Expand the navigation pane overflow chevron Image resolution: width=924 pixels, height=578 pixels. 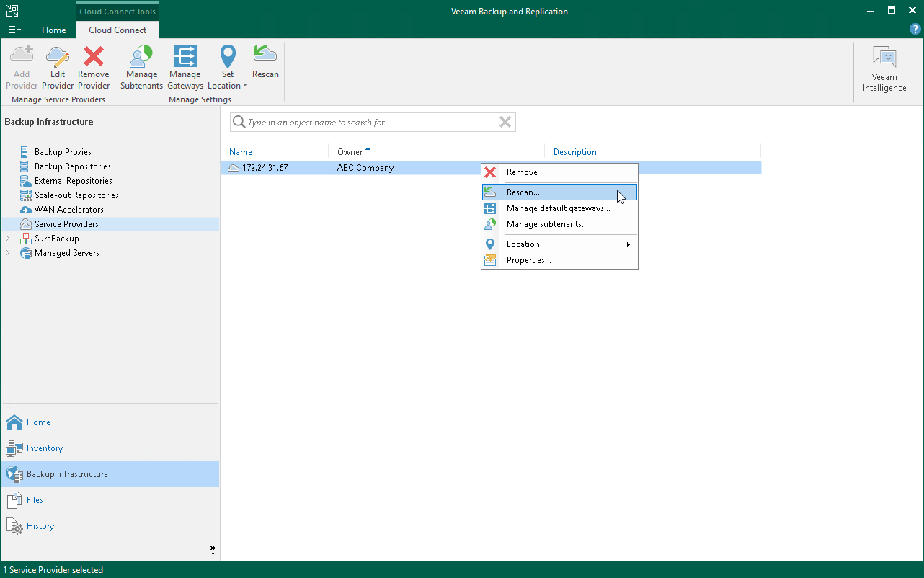[x=213, y=550]
